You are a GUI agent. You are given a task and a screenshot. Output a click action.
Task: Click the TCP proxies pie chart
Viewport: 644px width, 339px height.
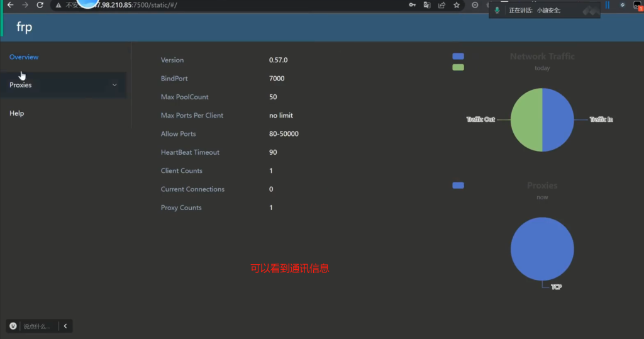(542, 249)
